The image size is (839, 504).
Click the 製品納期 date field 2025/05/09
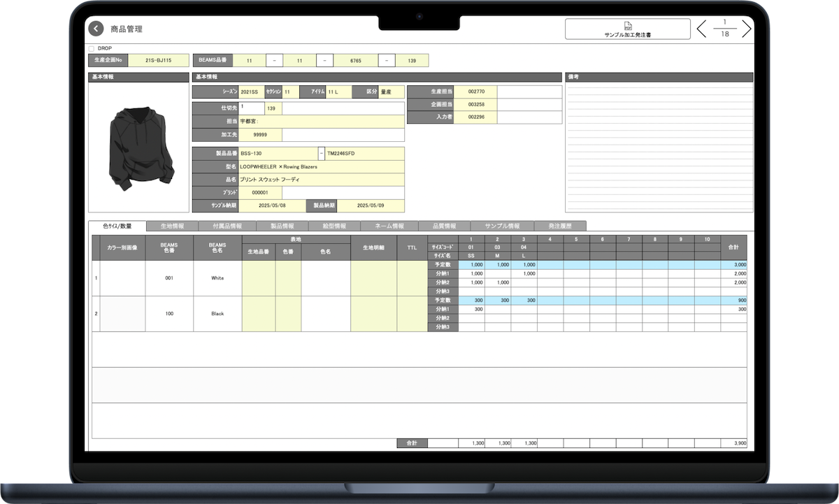pyautogui.click(x=370, y=206)
